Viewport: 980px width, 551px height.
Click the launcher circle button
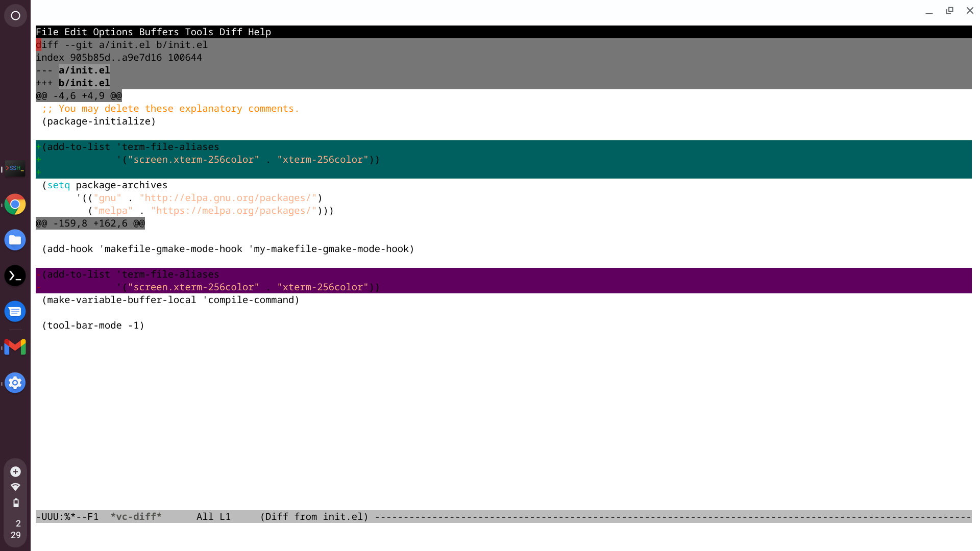pos(15,15)
